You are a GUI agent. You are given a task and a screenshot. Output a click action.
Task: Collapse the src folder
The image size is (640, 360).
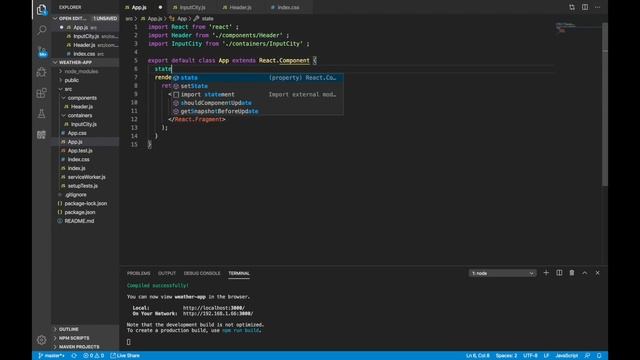(x=67, y=89)
